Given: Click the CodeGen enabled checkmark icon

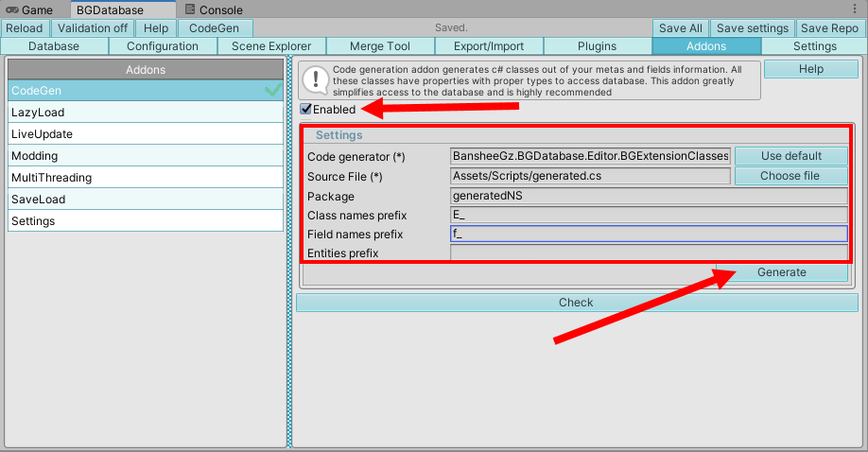Looking at the screenshot, I should tap(273, 90).
